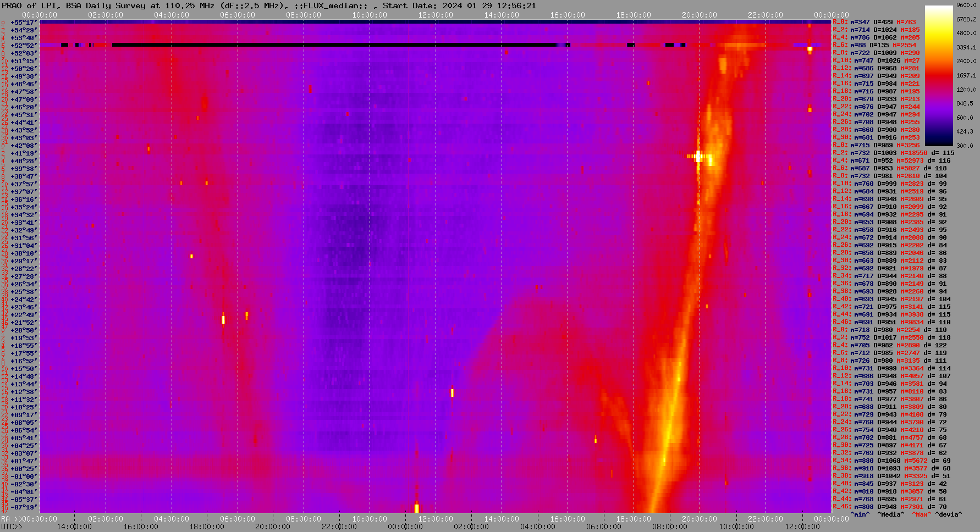Select the stats row with M=3256
980x532 pixels.
click(876, 145)
